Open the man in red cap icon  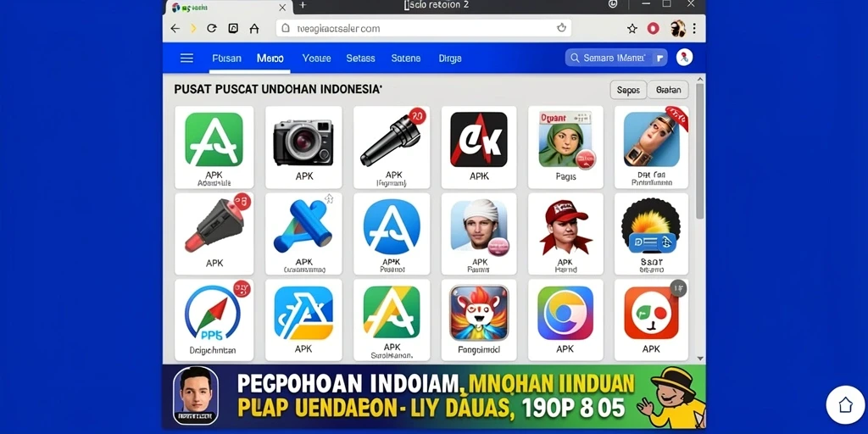(x=565, y=227)
